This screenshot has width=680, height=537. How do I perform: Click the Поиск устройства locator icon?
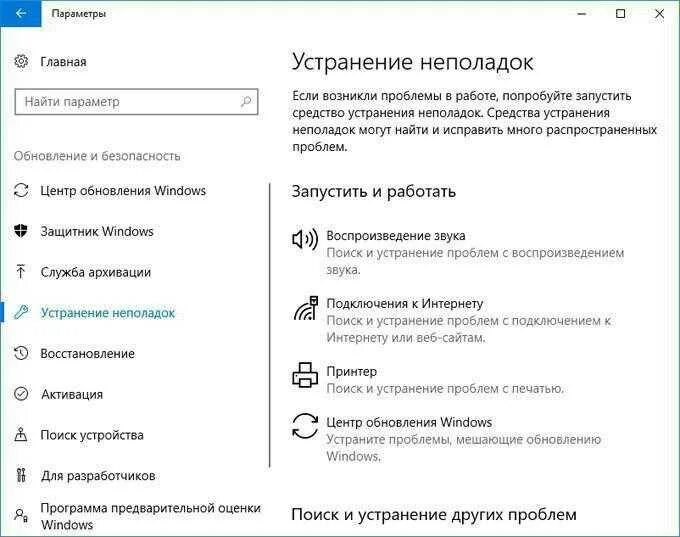click(x=21, y=435)
